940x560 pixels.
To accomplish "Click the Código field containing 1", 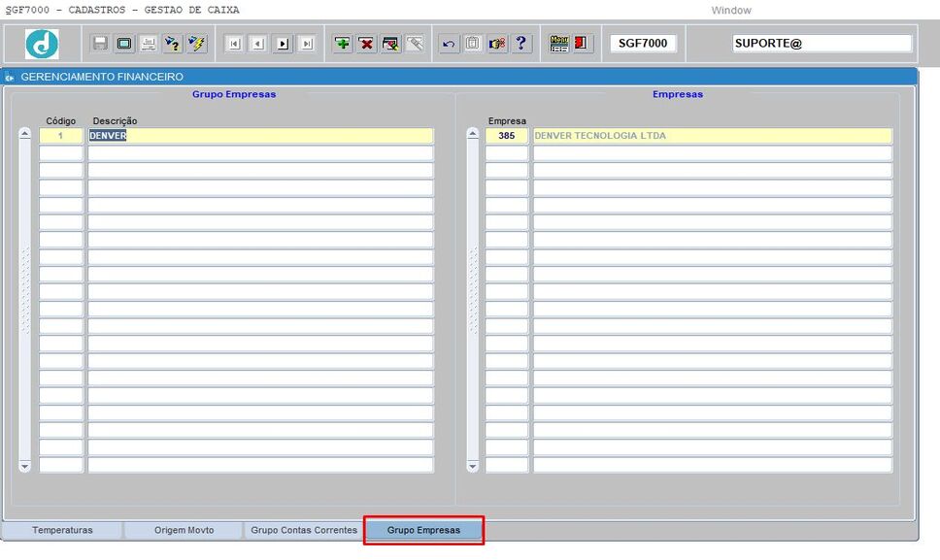I will [x=60, y=136].
